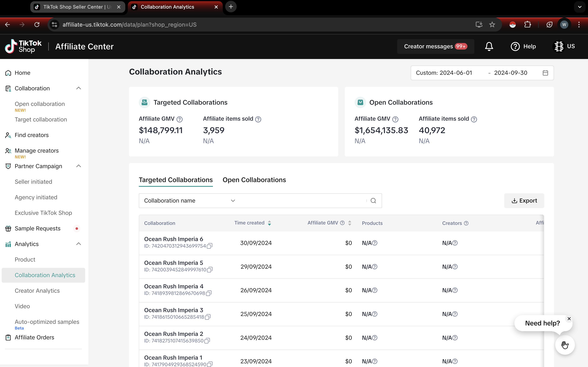
Task: Open the calendar date picker icon
Action: pos(545,73)
